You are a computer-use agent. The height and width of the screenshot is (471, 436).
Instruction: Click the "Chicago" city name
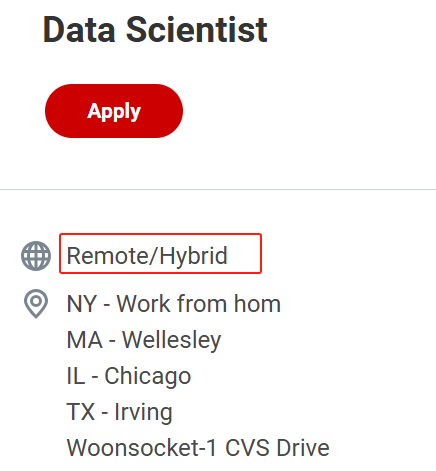[x=148, y=376]
